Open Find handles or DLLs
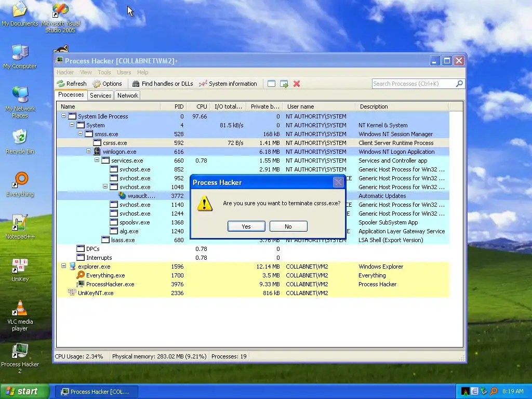This screenshot has height=399, width=532. point(163,84)
